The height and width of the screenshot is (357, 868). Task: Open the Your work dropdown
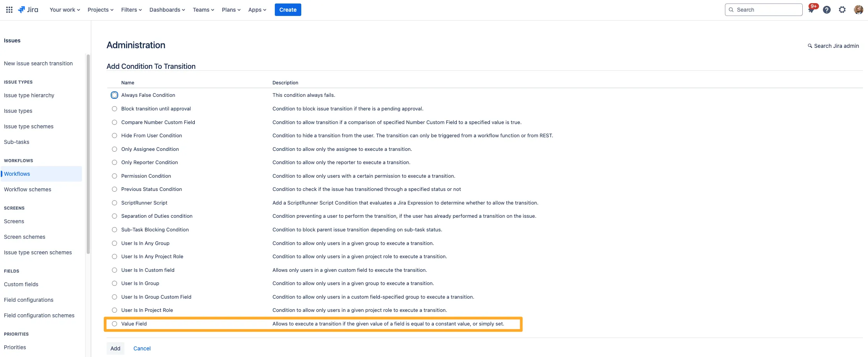tap(65, 10)
